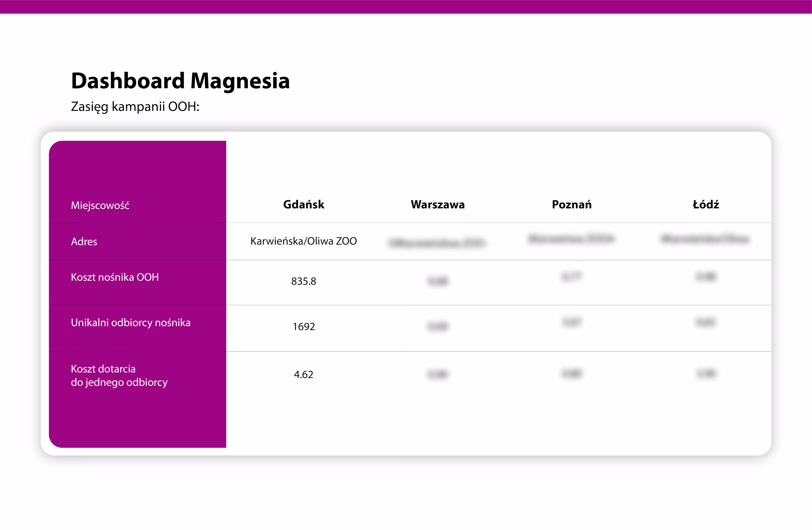This screenshot has width=812, height=530.
Task: Click the Karwieńska/Oliwa ZOO address cell
Action: point(303,241)
